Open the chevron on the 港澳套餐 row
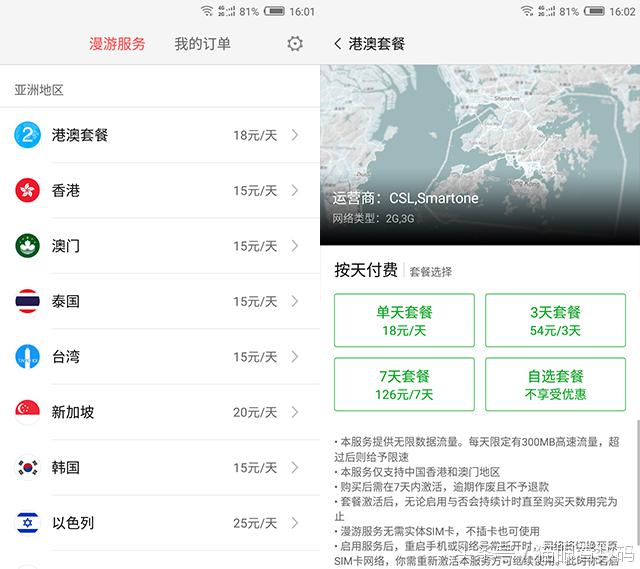The image size is (640, 569). click(x=295, y=135)
